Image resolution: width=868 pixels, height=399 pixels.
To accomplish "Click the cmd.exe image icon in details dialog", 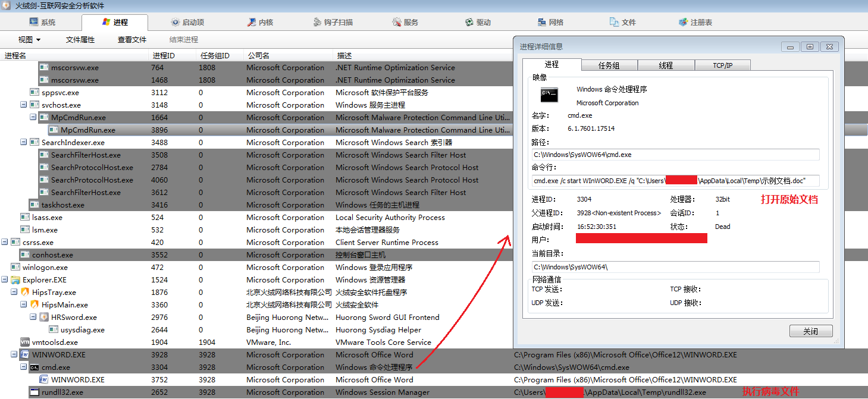I will click(x=549, y=95).
